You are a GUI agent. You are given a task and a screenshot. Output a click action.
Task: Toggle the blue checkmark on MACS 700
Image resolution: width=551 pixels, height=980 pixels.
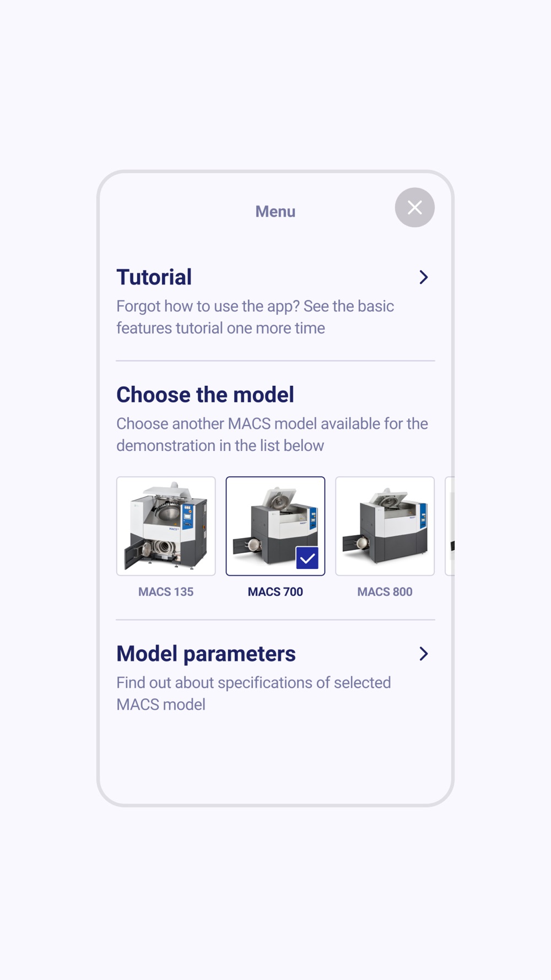point(307,558)
